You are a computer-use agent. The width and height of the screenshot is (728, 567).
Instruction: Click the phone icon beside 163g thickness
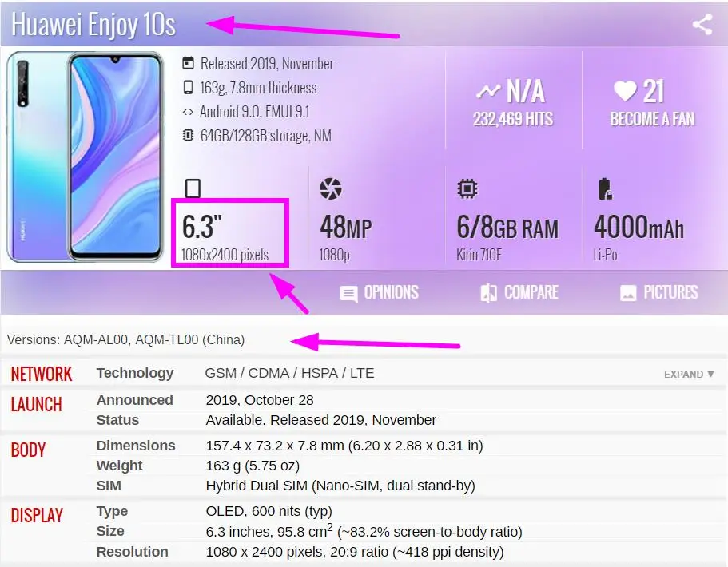point(188,87)
